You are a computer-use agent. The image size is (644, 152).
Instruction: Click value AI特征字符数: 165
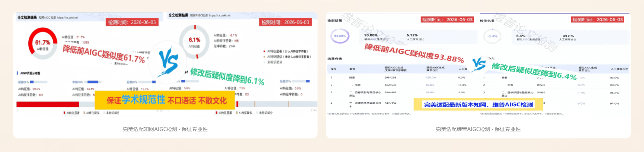coord(226,40)
